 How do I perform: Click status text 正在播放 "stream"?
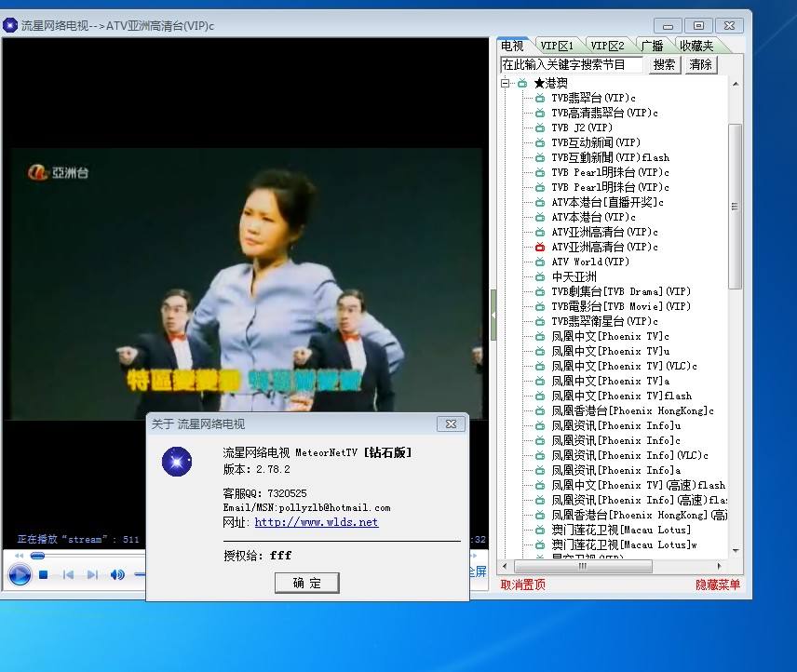click(x=62, y=540)
